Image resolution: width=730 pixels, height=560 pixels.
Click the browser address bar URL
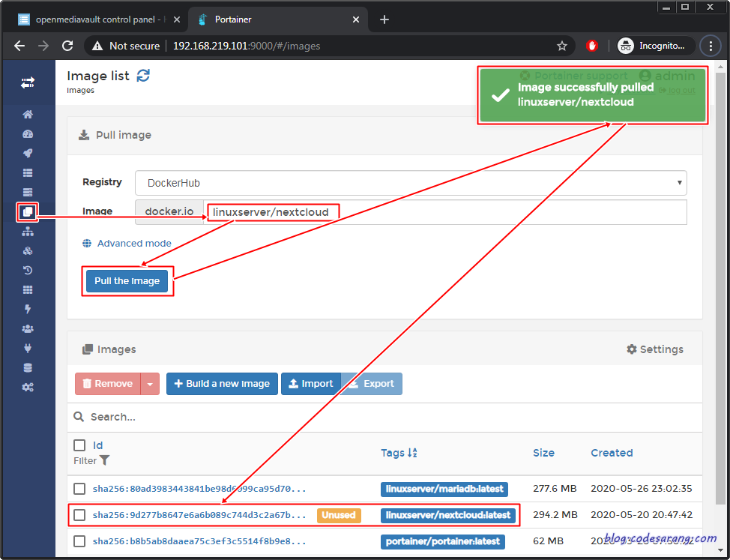click(247, 46)
